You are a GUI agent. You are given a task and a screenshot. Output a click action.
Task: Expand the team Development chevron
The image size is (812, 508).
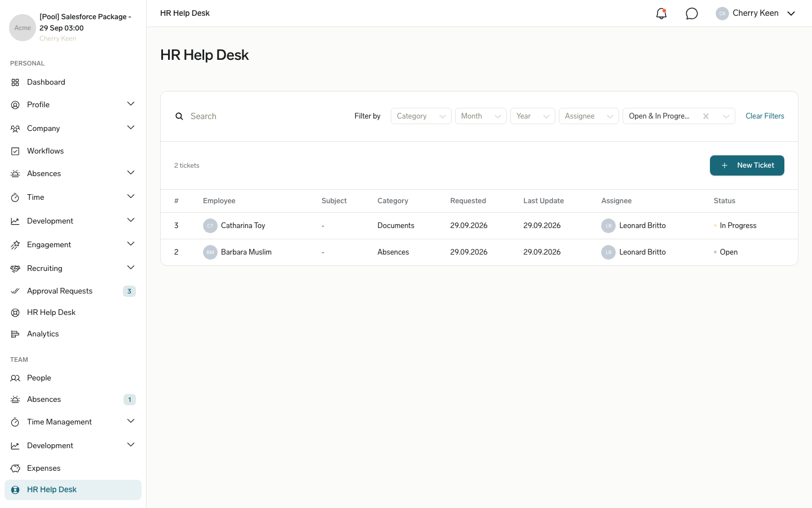click(x=131, y=445)
